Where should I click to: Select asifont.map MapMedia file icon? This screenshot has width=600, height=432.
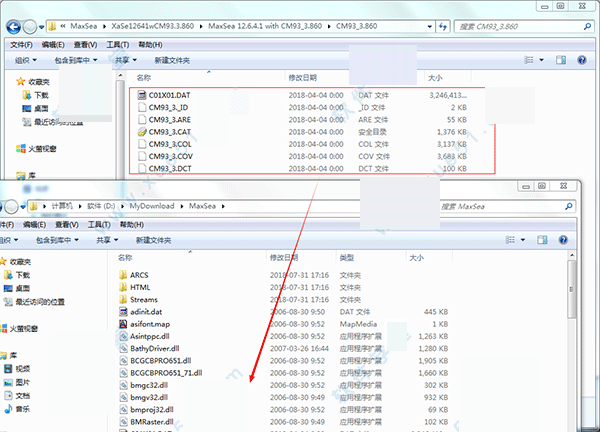pyautogui.click(x=123, y=324)
